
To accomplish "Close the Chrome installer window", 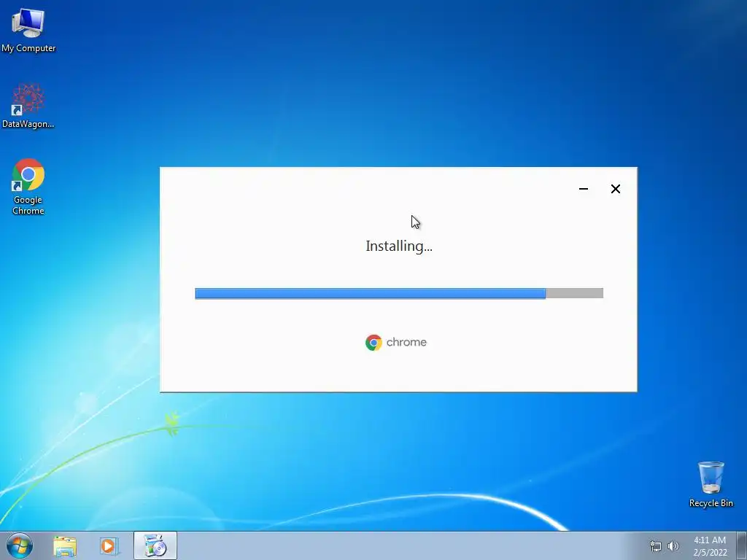I will [616, 189].
